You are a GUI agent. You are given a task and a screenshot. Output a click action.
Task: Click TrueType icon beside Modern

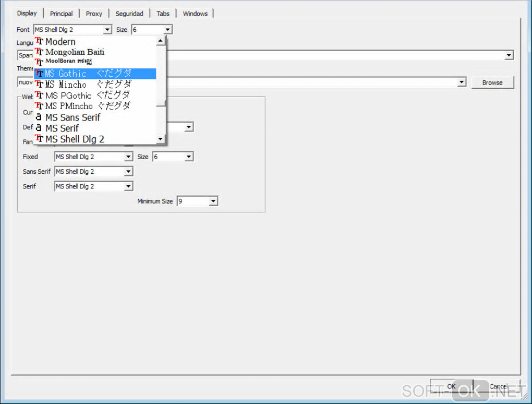39,41
